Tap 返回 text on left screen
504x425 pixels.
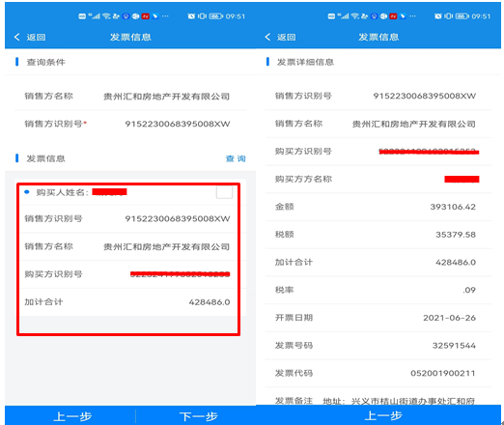click(36, 38)
